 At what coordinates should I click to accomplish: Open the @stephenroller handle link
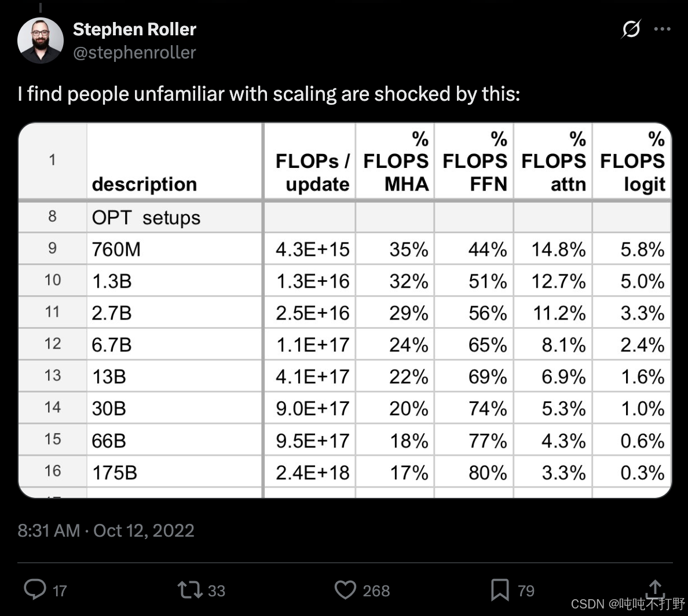click(x=134, y=52)
